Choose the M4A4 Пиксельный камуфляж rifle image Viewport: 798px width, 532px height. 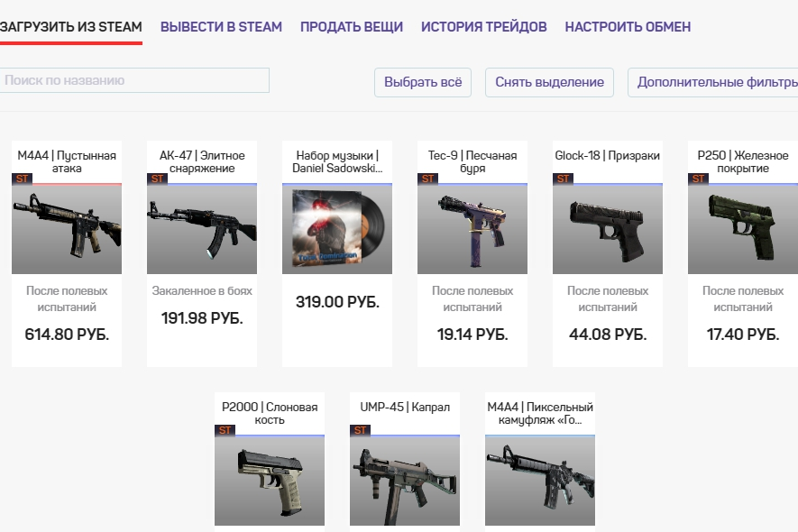pos(540,481)
